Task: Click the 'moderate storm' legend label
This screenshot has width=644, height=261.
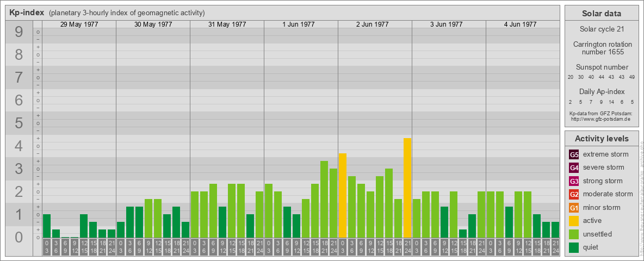Action: pos(608,194)
